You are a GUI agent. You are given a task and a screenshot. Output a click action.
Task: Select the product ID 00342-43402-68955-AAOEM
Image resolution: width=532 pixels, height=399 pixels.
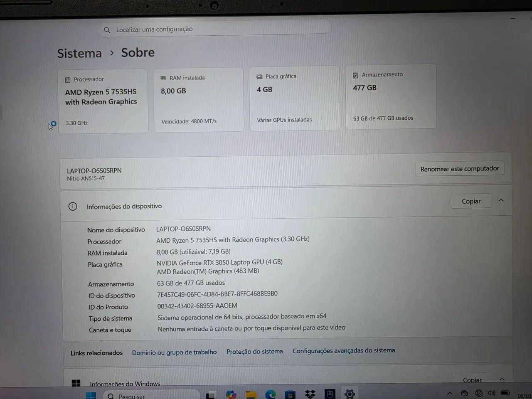197,305
